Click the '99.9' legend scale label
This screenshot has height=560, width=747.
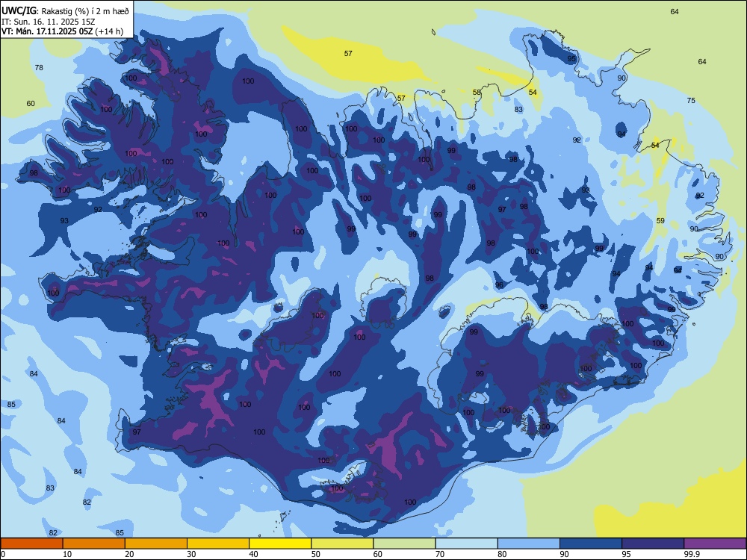pyautogui.click(x=691, y=554)
